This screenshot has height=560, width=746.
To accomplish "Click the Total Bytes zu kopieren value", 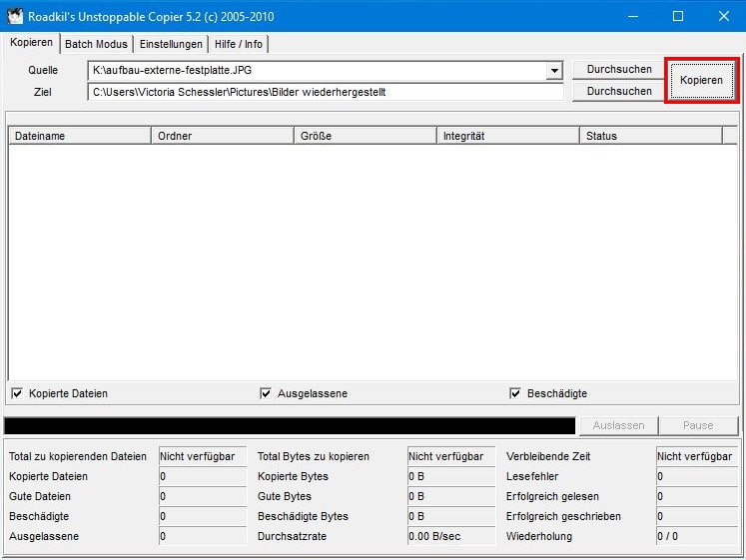I will [451, 456].
